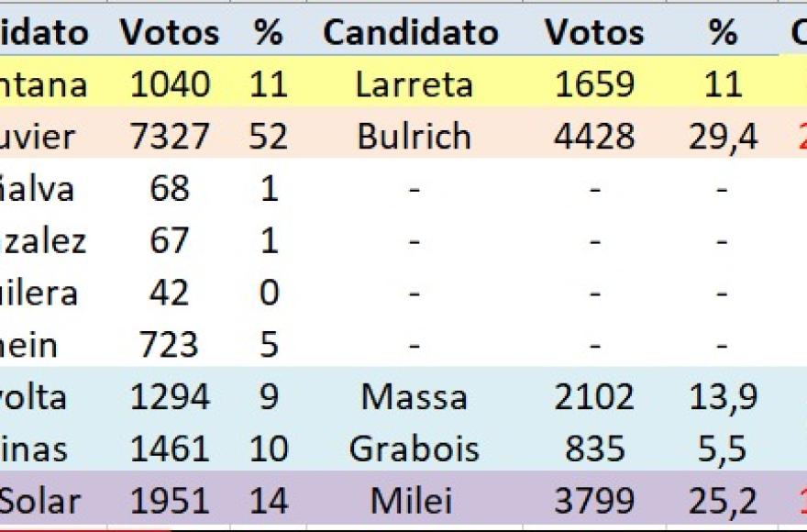Click the 29,4 percentage cell

pos(723,136)
